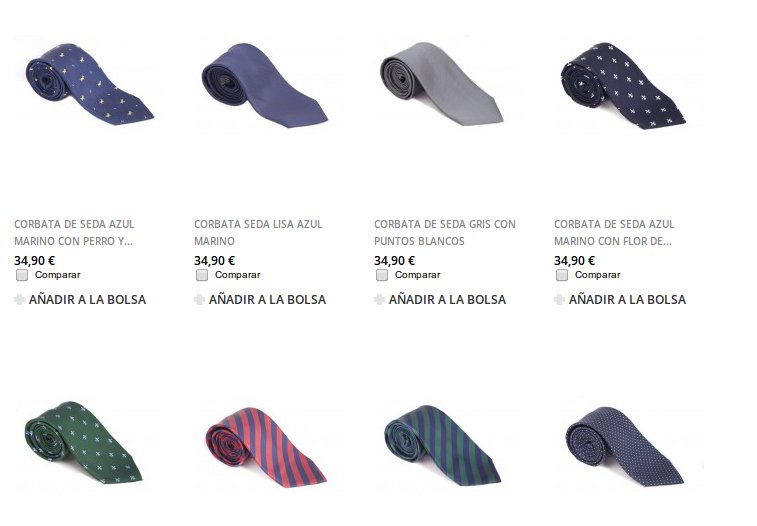The height and width of the screenshot is (526, 757).
Task: Open Corbata Seda Lisa Azul Marino title link
Action: click(258, 233)
